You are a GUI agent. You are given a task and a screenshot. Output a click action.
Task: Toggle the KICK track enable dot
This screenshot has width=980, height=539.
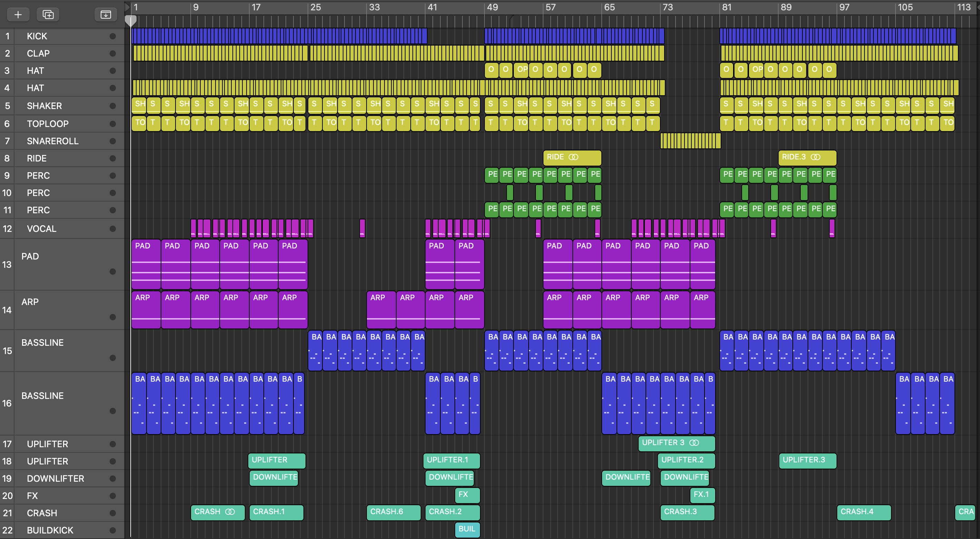113,36
